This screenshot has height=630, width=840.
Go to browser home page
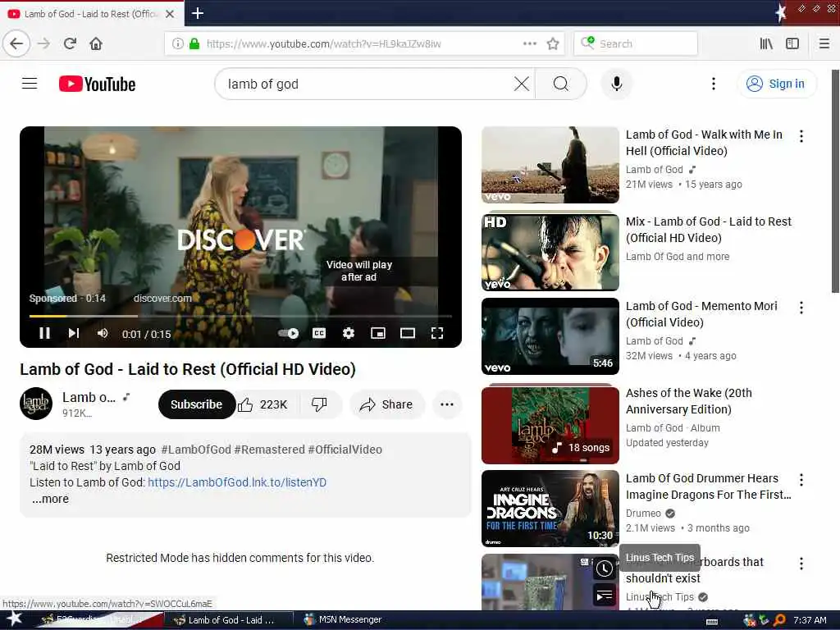[96, 43]
